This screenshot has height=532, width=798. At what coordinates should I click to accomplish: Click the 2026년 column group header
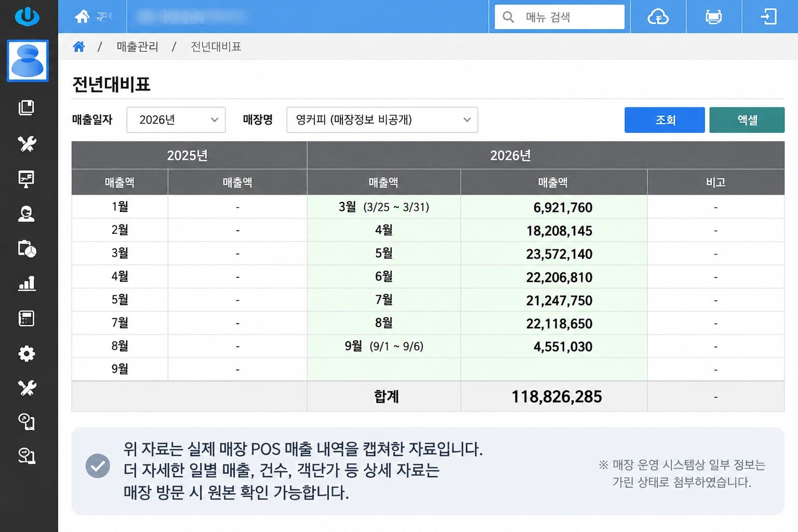coord(546,155)
